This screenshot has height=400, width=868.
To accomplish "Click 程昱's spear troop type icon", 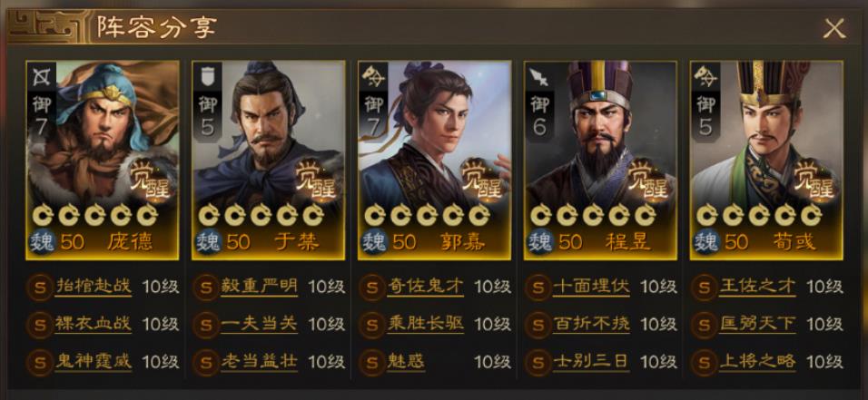I will click(539, 77).
